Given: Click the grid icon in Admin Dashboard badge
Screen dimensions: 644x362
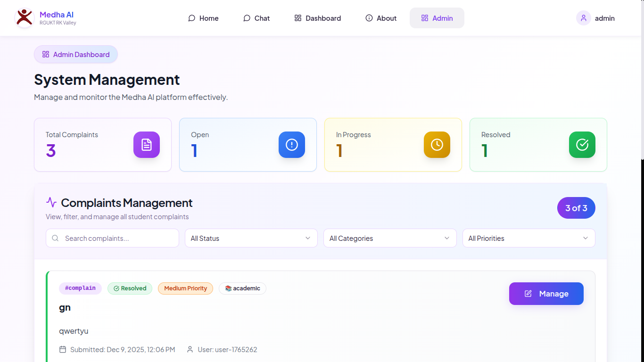Looking at the screenshot, I should 46,54.
